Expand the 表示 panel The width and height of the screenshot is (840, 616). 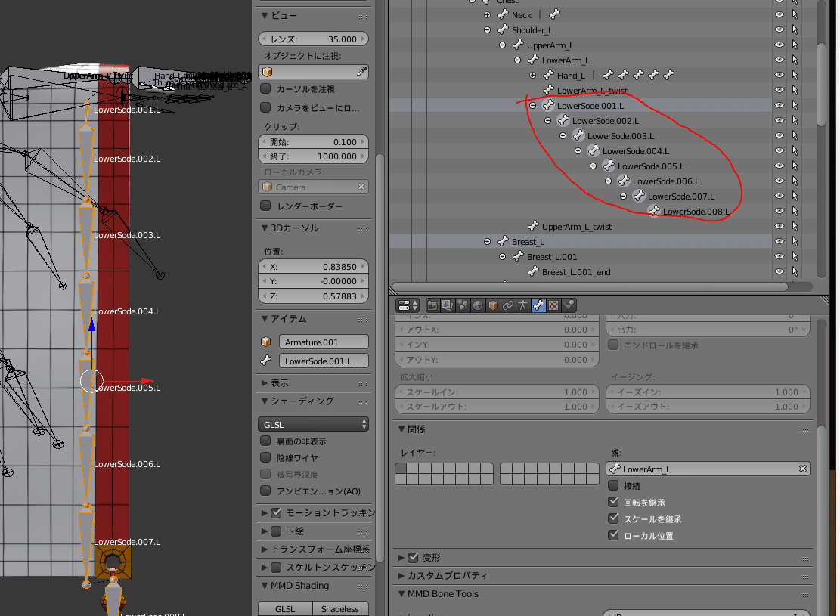click(264, 383)
